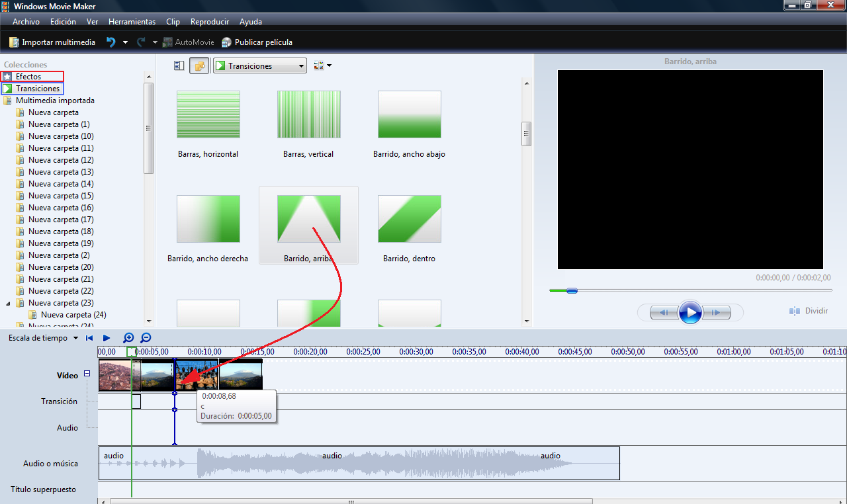Rewind the timeline to the start

click(89, 338)
